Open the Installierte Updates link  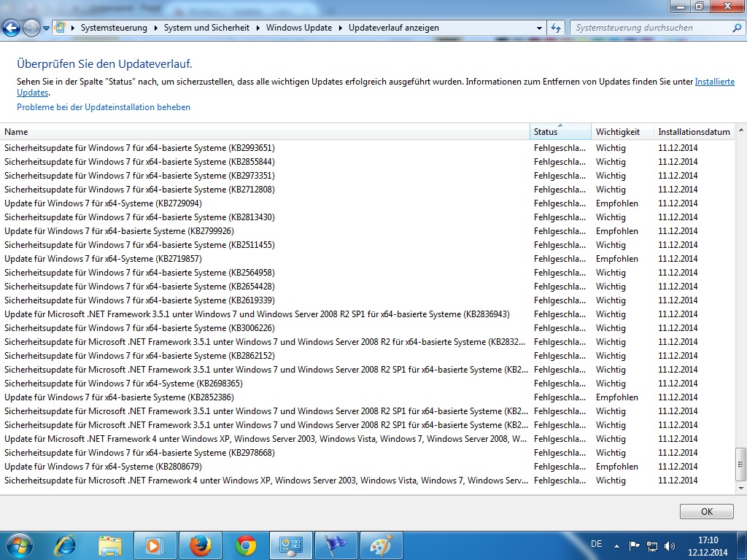(715, 82)
